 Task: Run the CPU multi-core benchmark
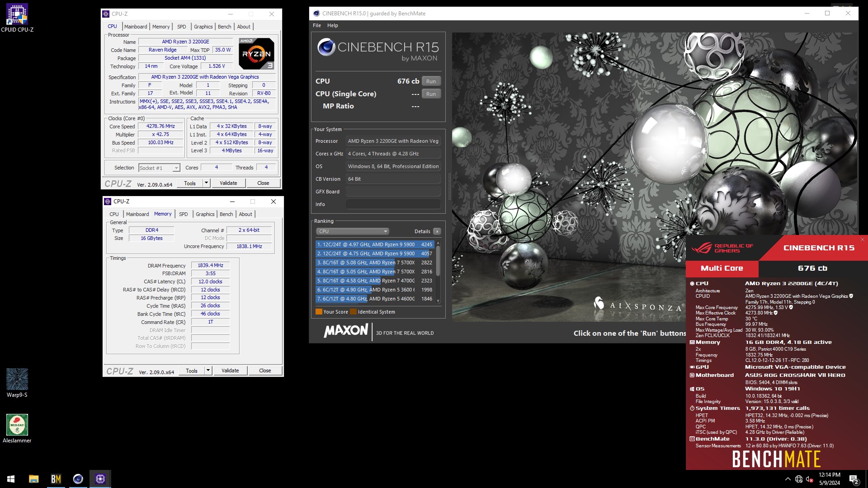(431, 81)
